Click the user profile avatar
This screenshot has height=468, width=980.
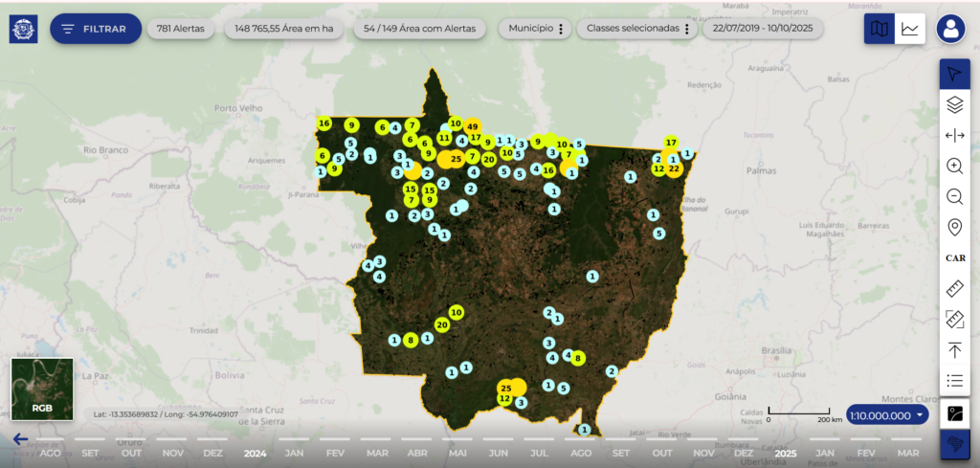(951, 29)
